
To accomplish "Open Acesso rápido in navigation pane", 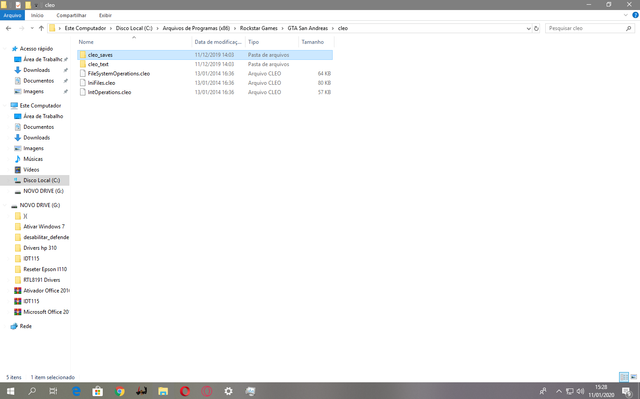I will [36, 49].
